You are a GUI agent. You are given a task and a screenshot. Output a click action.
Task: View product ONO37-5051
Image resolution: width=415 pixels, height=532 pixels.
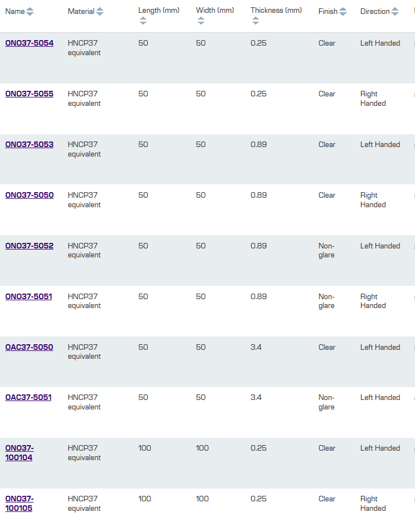(29, 297)
